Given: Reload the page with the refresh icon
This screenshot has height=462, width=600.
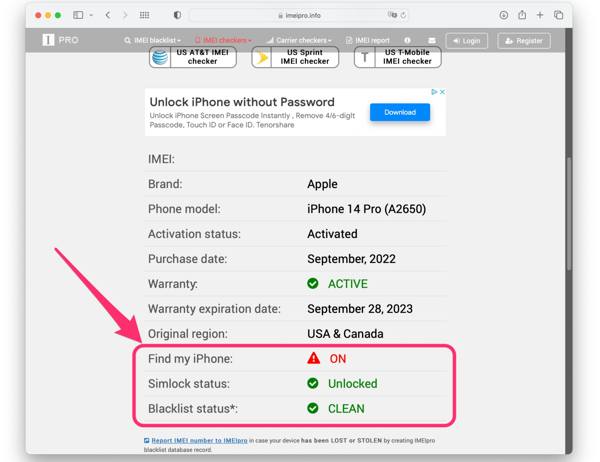Looking at the screenshot, I should click(x=403, y=15).
